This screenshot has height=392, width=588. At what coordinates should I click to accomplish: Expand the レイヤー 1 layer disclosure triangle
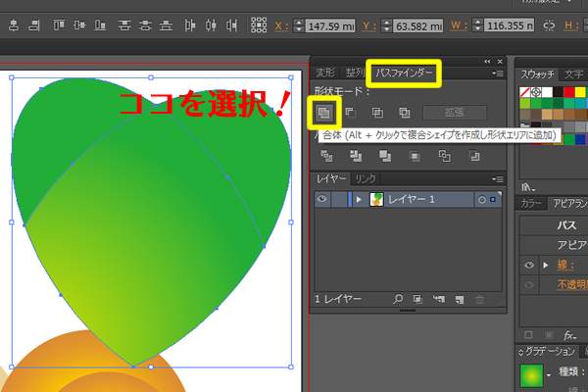[359, 200]
